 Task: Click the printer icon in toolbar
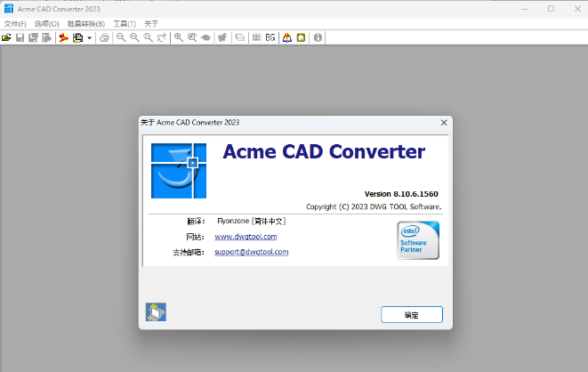105,38
